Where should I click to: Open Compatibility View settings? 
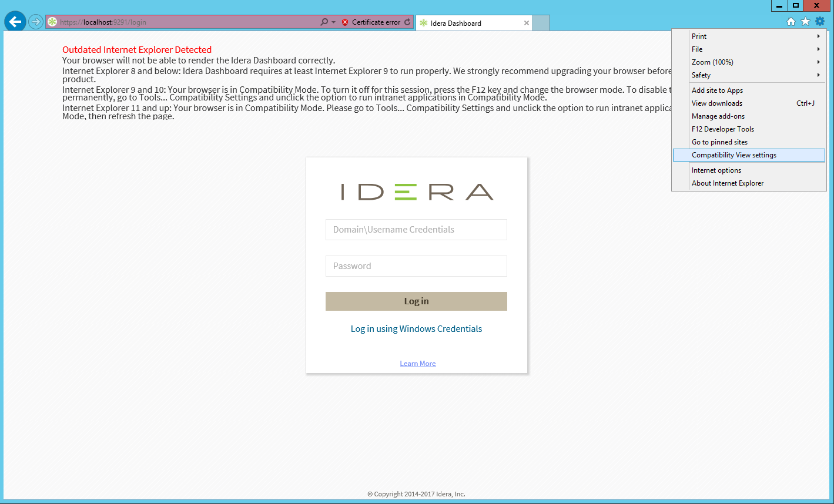click(x=749, y=155)
